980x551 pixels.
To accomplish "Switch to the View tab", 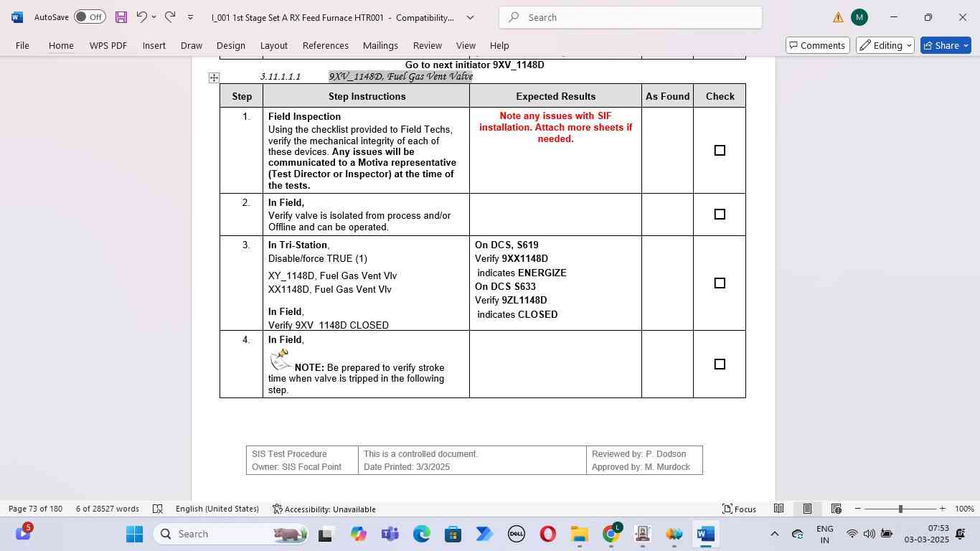I will pyautogui.click(x=466, y=45).
